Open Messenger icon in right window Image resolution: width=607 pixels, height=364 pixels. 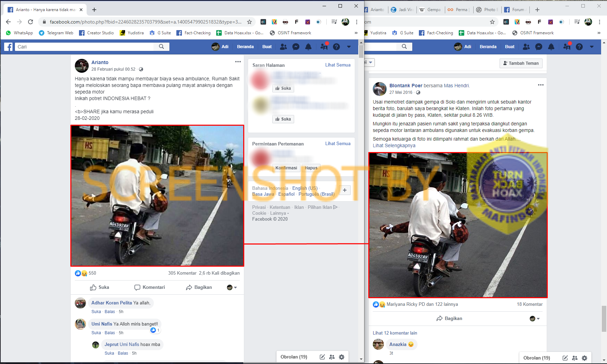(x=539, y=47)
